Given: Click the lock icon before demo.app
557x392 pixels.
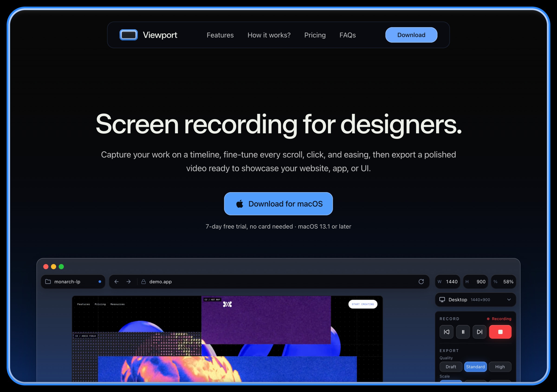Looking at the screenshot, I should pyautogui.click(x=144, y=281).
